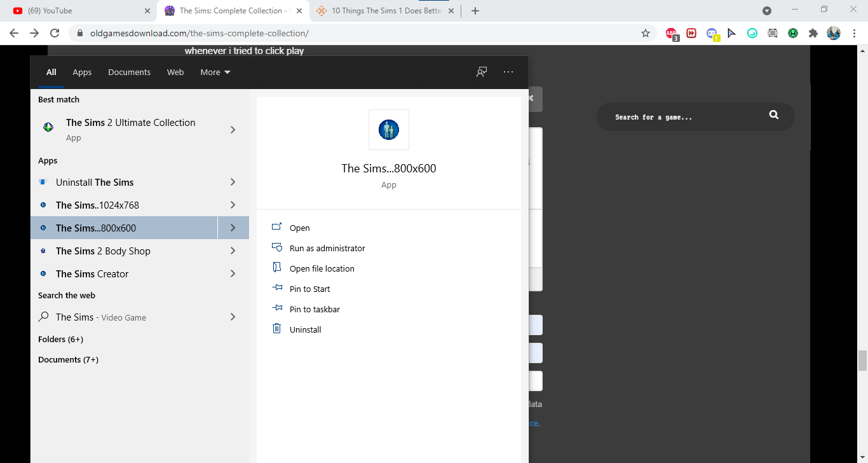Click the Sims 800x600 app icon in preview

coord(388,130)
